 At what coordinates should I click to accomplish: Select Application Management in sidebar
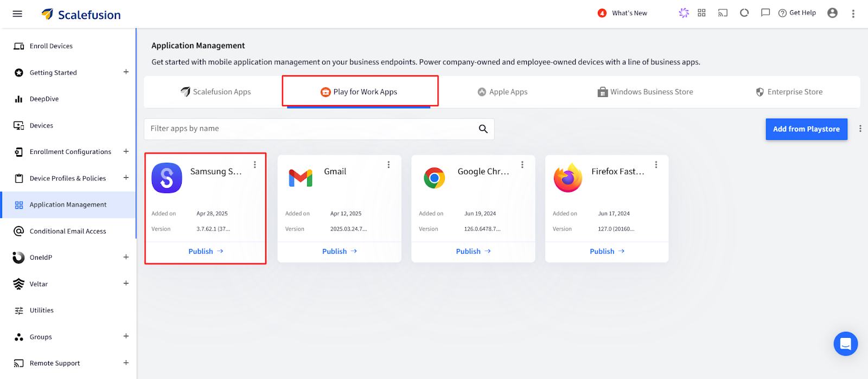coord(68,205)
